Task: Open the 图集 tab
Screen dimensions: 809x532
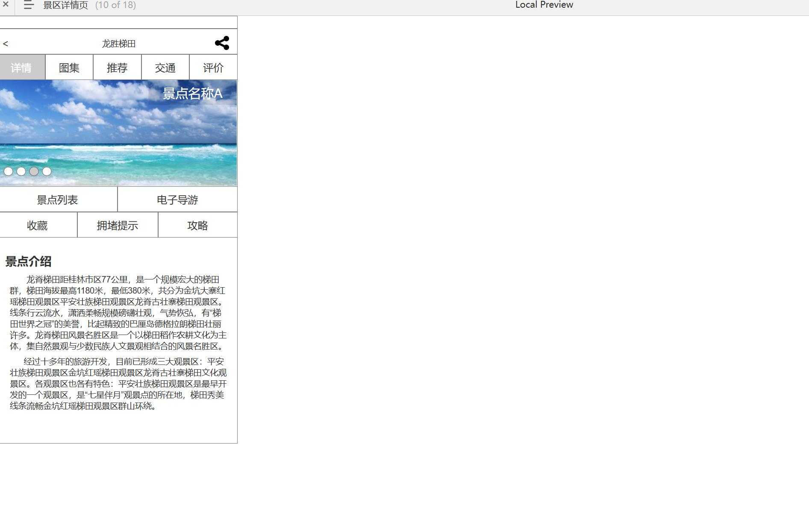Action: tap(69, 68)
